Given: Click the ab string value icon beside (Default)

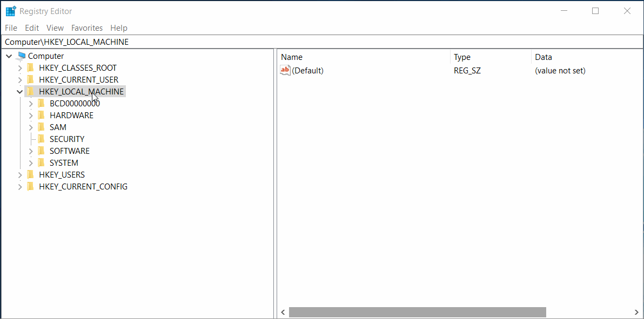Looking at the screenshot, I should (x=285, y=71).
